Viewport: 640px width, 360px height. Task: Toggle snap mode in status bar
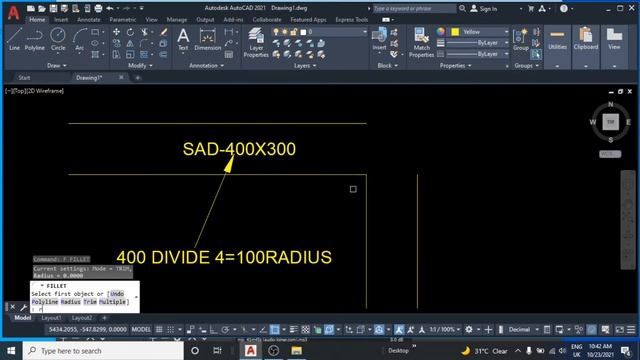point(171,329)
